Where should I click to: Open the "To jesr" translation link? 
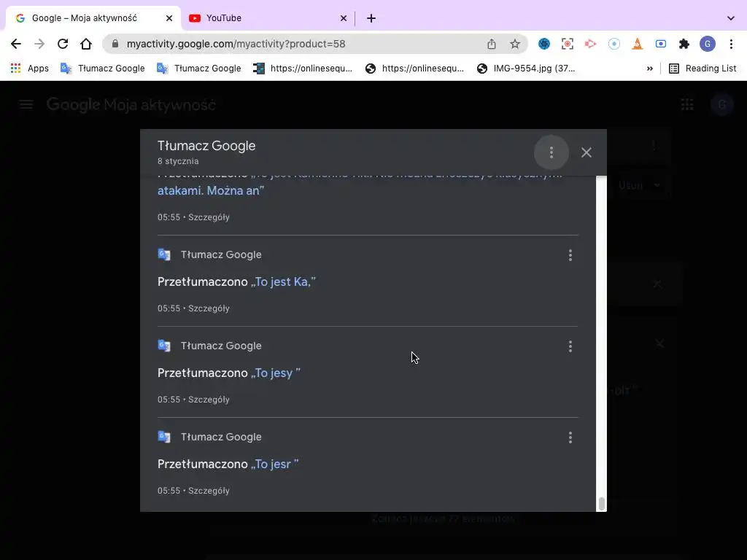274,464
